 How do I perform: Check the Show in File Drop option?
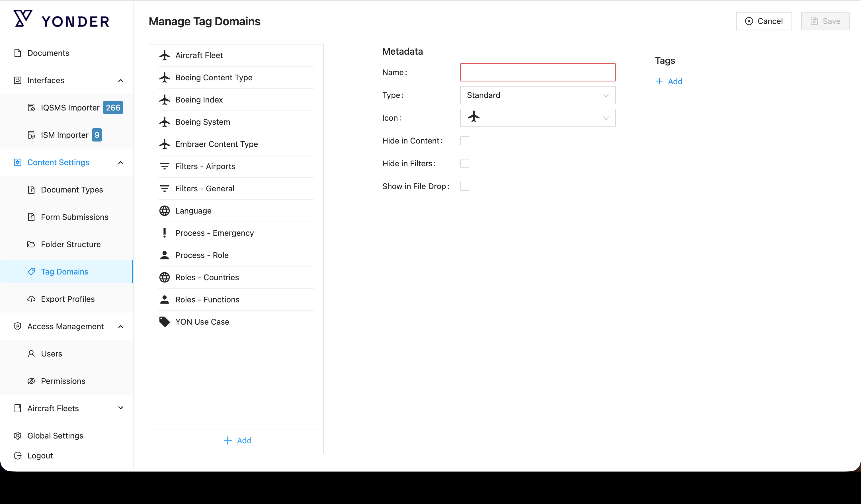point(464,186)
